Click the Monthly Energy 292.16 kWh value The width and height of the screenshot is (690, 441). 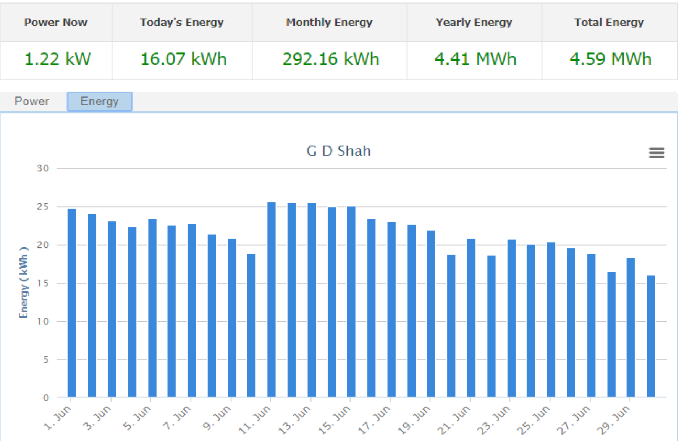point(332,59)
